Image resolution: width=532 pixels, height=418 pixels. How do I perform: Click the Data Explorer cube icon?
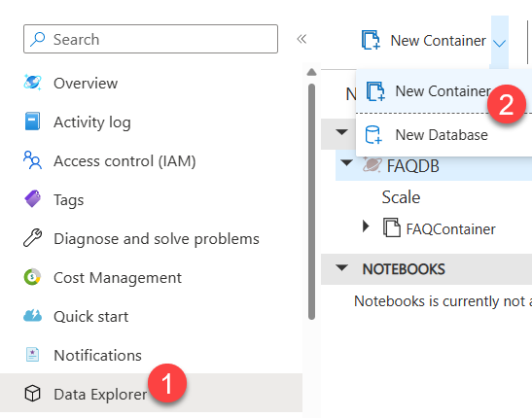[x=32, y=394]
